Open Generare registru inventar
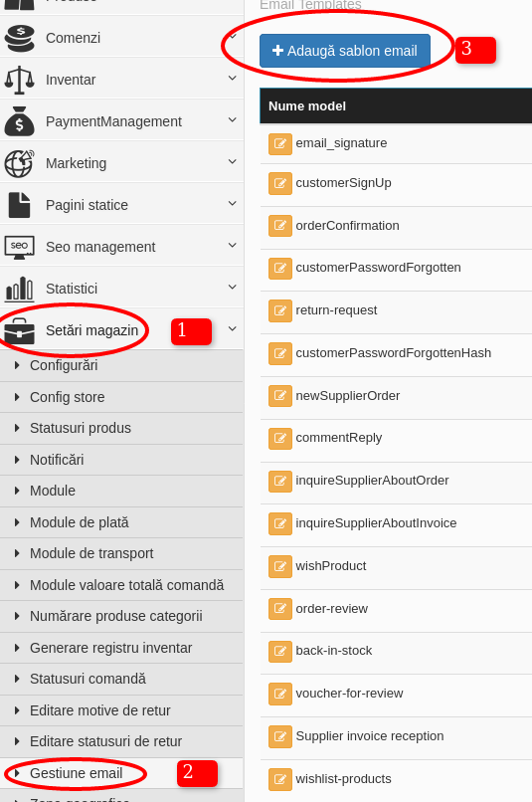The width and height of the screenshot is (532, 802). point(121,648)
